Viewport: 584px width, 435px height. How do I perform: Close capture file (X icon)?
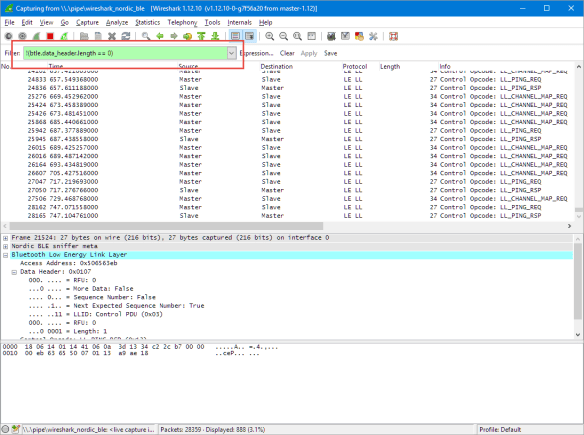click(x=112, y=36)
